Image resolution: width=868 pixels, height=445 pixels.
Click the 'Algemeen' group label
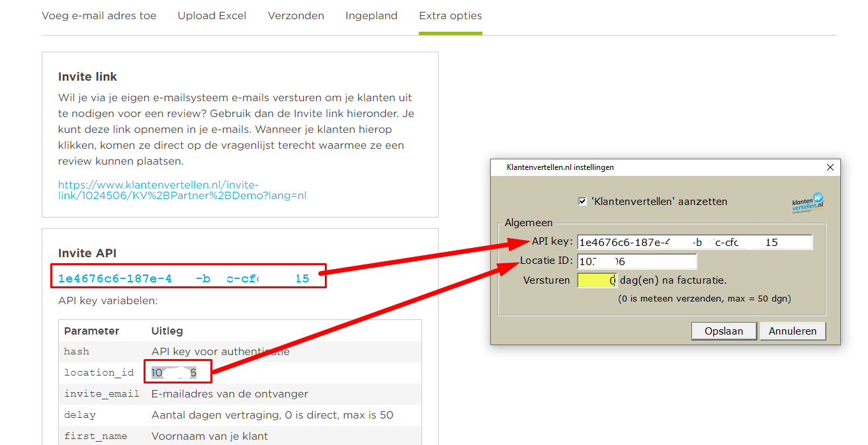529,223
